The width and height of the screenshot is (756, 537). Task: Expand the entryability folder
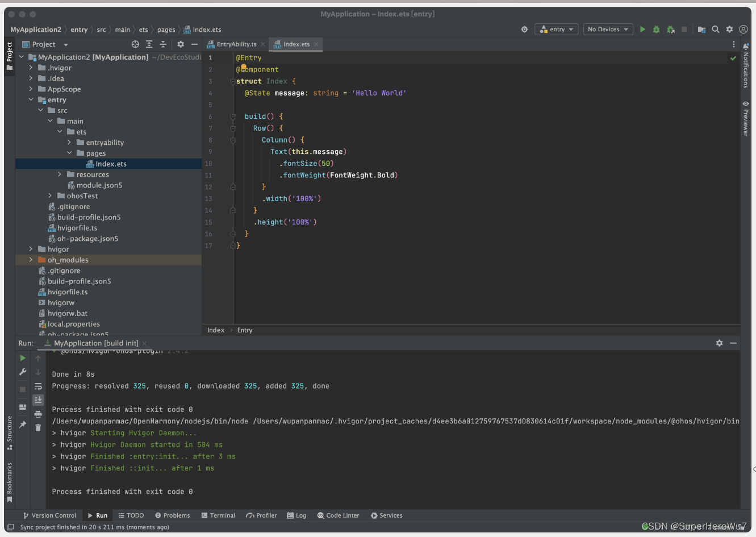click(69, 143)
